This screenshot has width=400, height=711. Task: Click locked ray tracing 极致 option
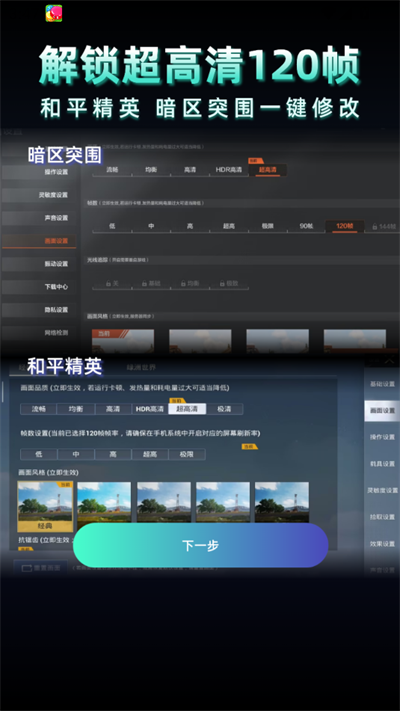tap(229, 283)
